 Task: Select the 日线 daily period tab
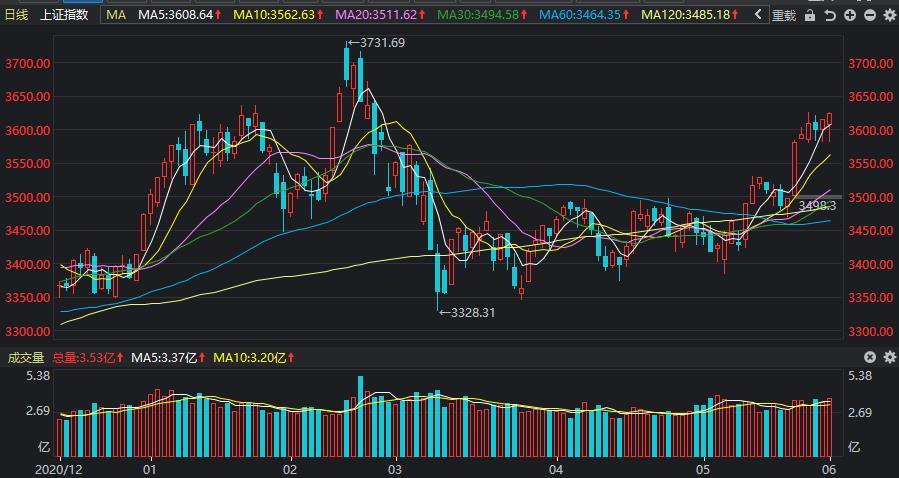tap(17, 15)
